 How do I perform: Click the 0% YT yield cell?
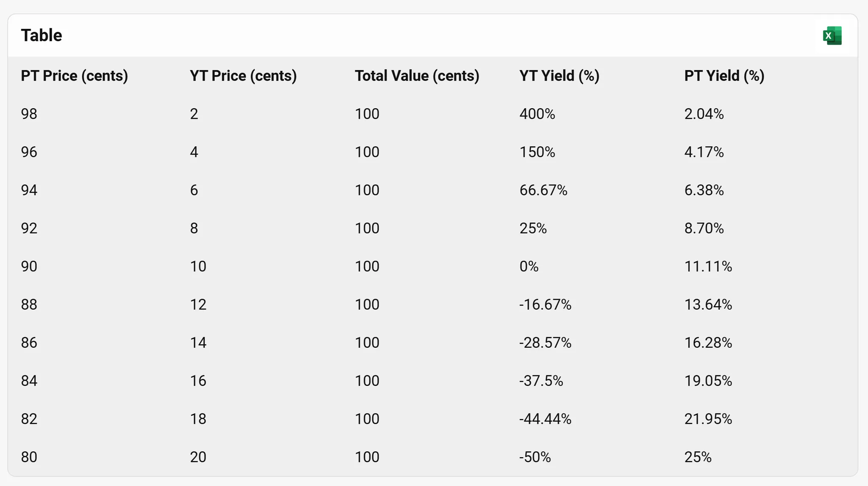click(529, 267)
